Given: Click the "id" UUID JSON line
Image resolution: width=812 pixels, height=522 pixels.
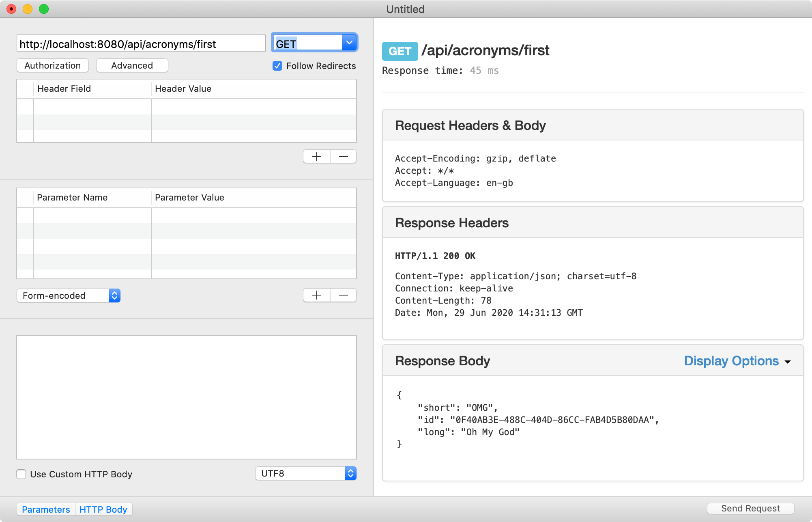Looking at the screenshot, I should (x=538, y=420).
